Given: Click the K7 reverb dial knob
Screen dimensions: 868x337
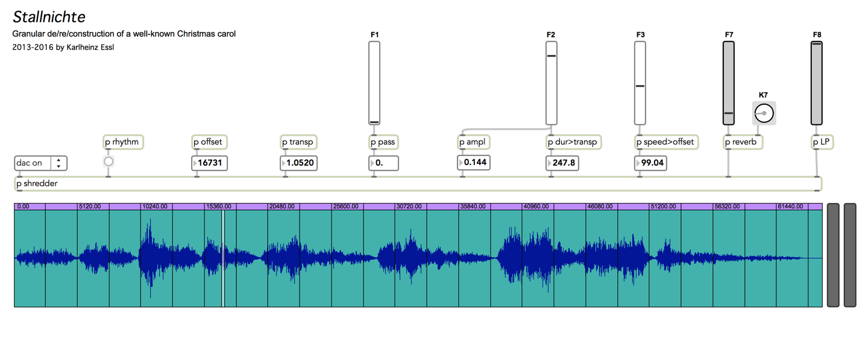Looking at the screenshot, I should pos(764,113).
